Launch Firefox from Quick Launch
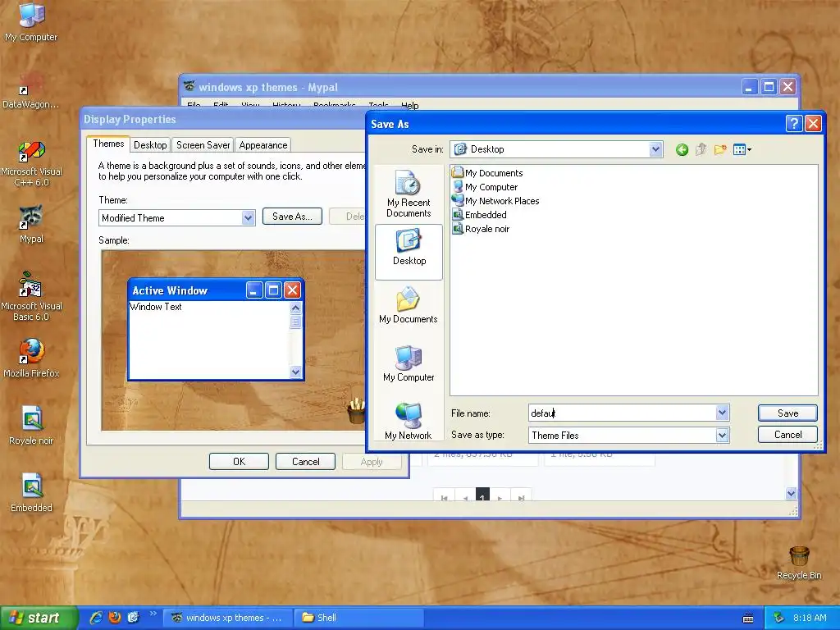This screenshot has height=630, width=840. point(115,617)
